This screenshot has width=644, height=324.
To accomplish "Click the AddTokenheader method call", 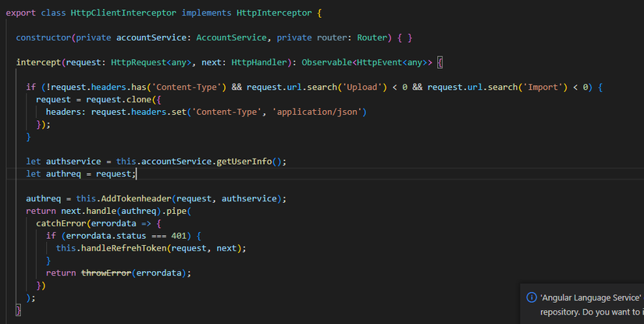I will [x=137, y=198].
